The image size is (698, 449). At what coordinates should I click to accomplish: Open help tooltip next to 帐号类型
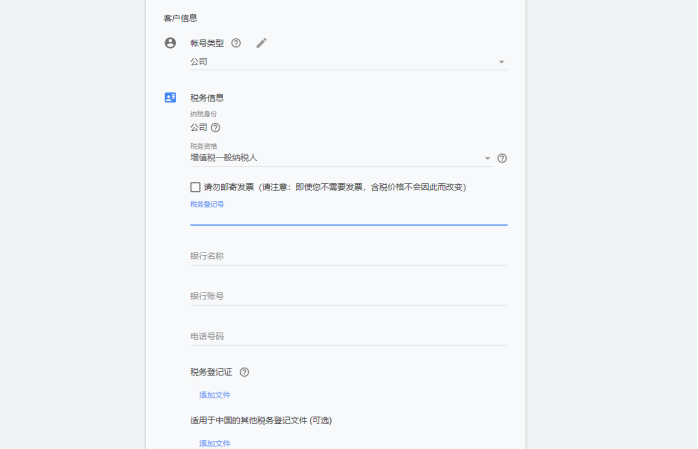pyautogui.click(x=236, y=43)
